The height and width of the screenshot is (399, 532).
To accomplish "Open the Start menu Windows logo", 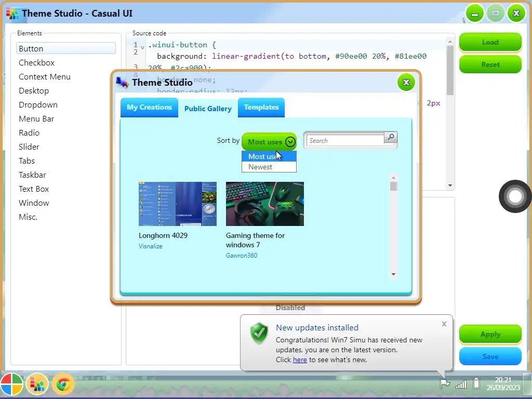I will 11,384.
